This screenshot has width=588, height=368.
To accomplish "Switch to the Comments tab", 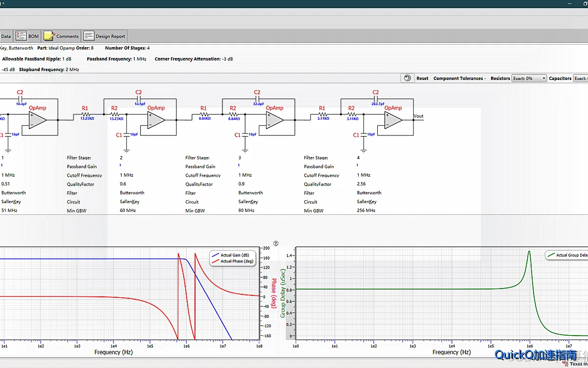I will coord(61,36).
